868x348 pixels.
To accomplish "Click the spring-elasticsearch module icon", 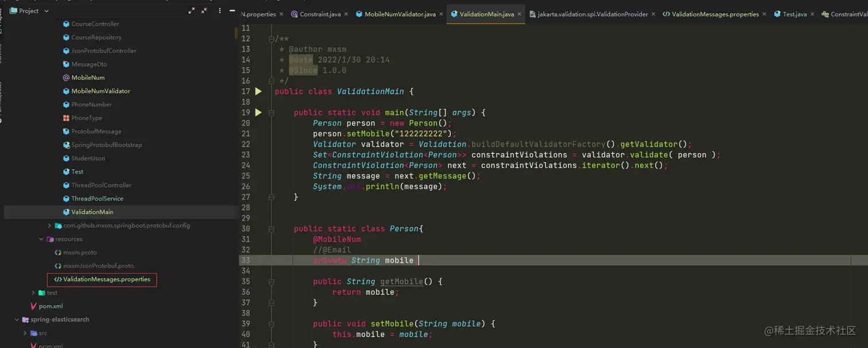I will tap(26, 319).
